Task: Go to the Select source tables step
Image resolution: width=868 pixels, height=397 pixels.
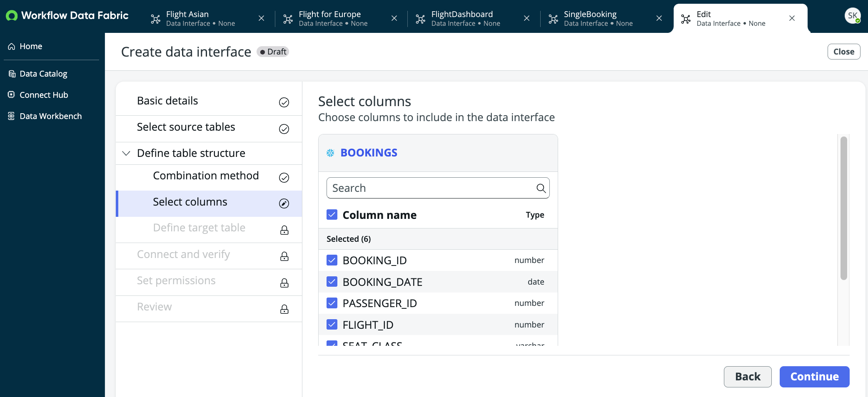Action: coord(209,129)
